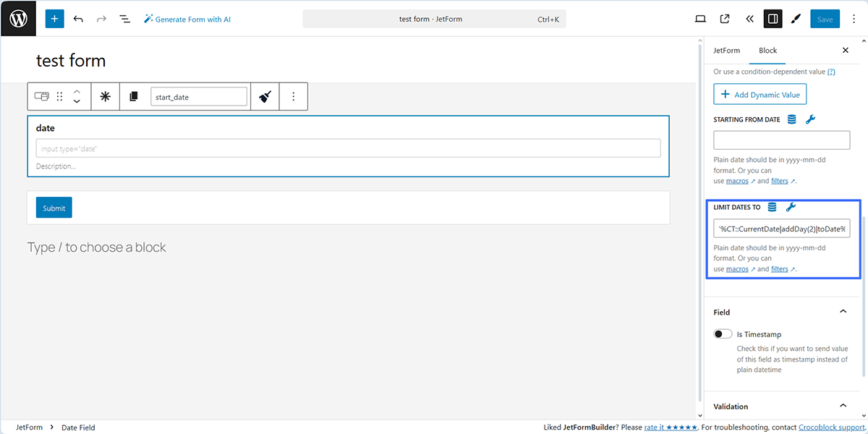This screenshot has height=434, width=868.
Task: Click the Date Field block type icon
Action: [x=42, y=96]
